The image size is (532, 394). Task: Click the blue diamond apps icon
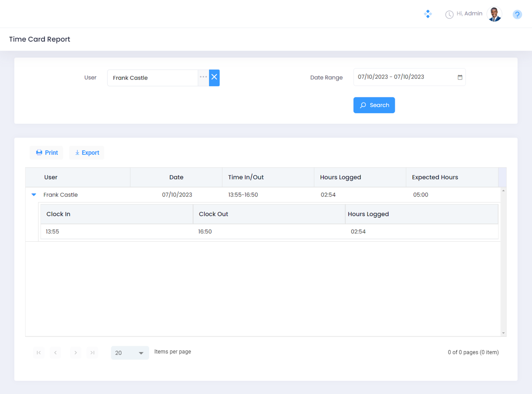tap(428, 14)
